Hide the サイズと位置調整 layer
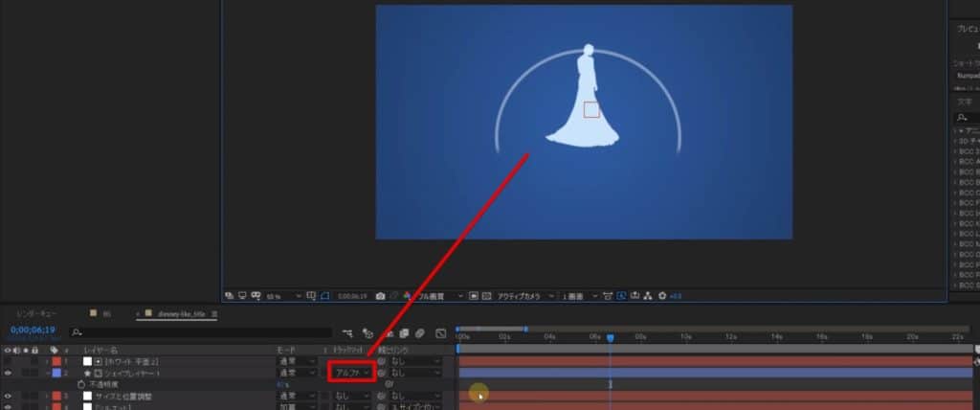 coord(8,396)
